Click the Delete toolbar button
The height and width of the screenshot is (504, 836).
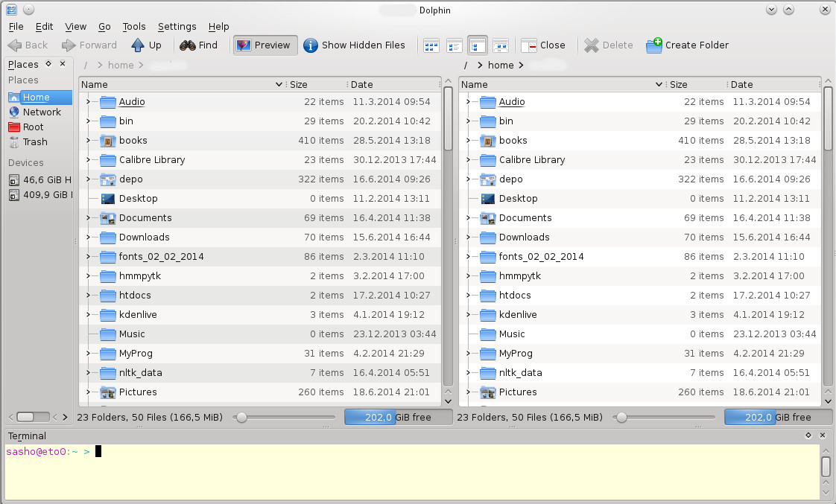608,45
